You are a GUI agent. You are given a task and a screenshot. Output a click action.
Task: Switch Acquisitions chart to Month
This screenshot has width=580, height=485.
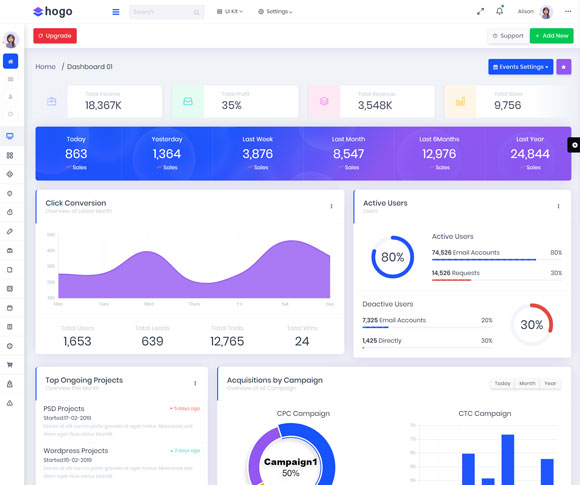click(527, 383)
